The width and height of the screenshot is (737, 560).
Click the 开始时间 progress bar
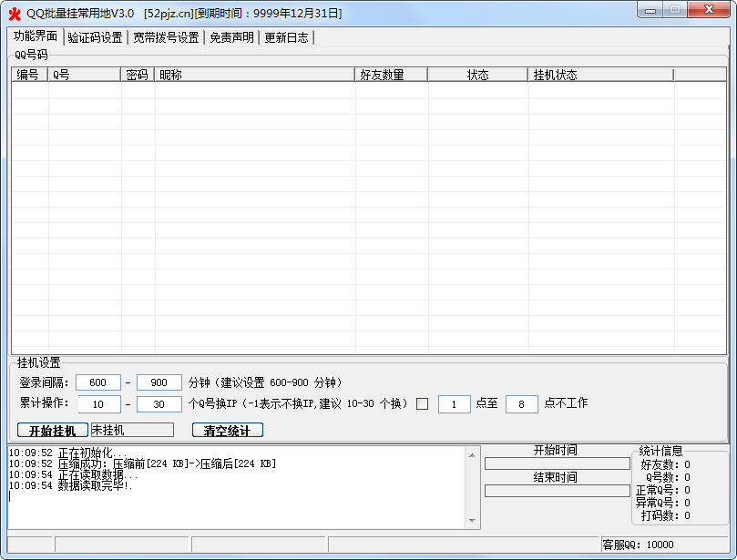pos(557,463)
